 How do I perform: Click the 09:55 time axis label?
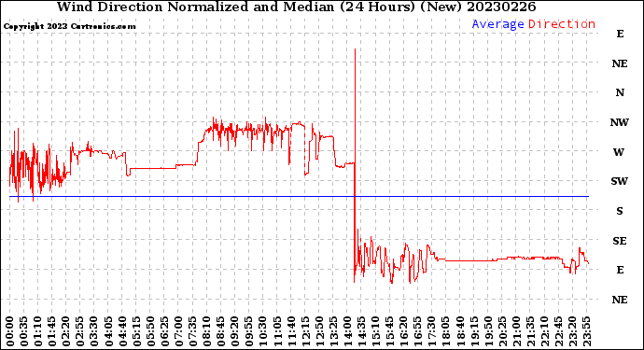(x=249, y=331)
